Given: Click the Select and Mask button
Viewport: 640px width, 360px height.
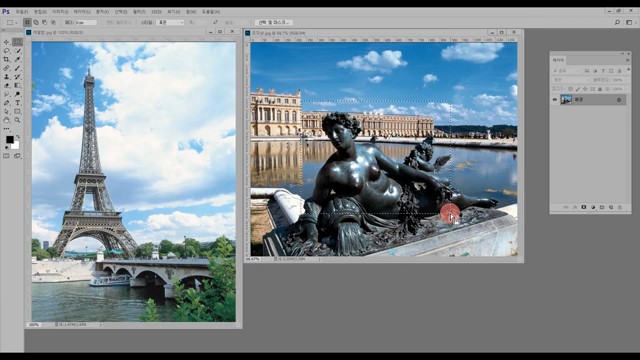Looking at the screenshot, I should pos(274,22).
